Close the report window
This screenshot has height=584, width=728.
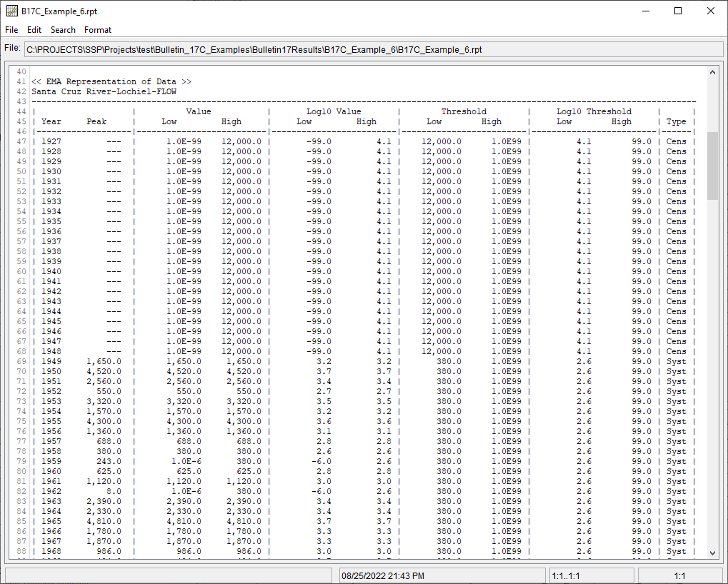711,11
